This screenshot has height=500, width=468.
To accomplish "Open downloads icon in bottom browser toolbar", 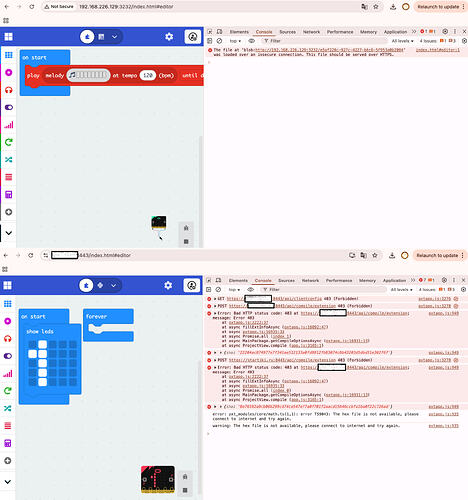I will click(x=392, y=255).
